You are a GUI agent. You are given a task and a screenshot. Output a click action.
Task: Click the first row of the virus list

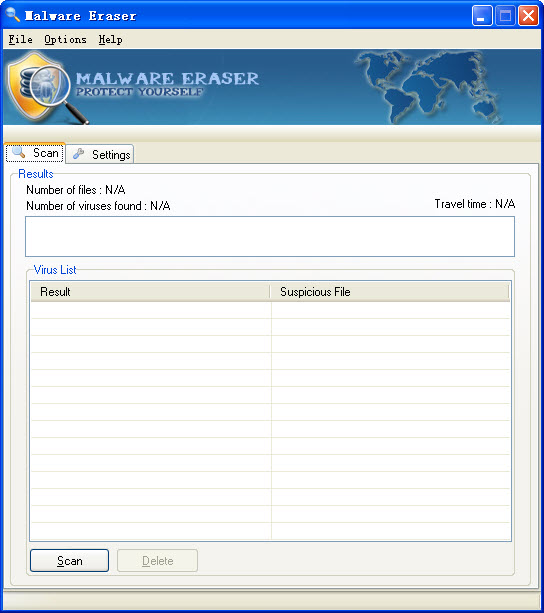270,310
